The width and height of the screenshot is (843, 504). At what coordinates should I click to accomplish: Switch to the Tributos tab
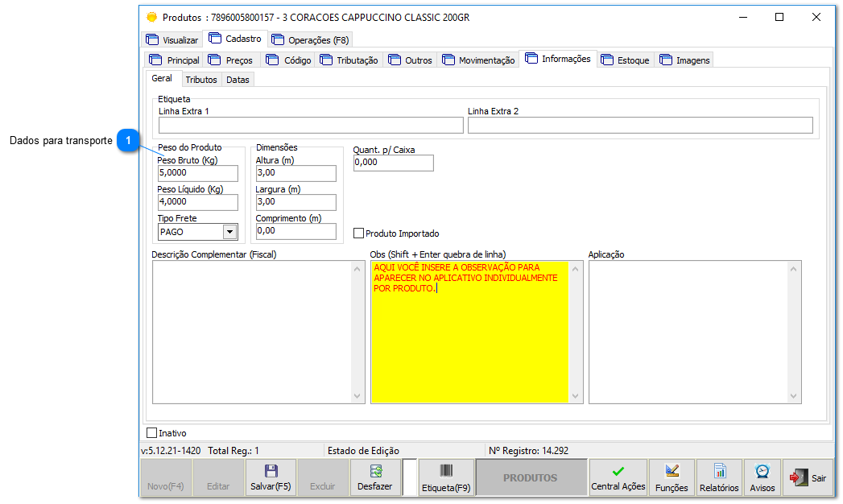click(x=201, y=79)
